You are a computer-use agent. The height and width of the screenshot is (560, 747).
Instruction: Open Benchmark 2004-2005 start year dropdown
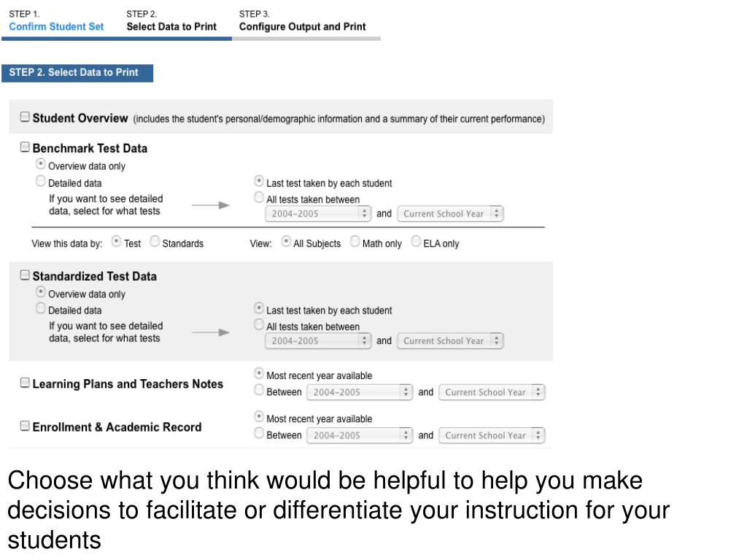tap(318, 214)
